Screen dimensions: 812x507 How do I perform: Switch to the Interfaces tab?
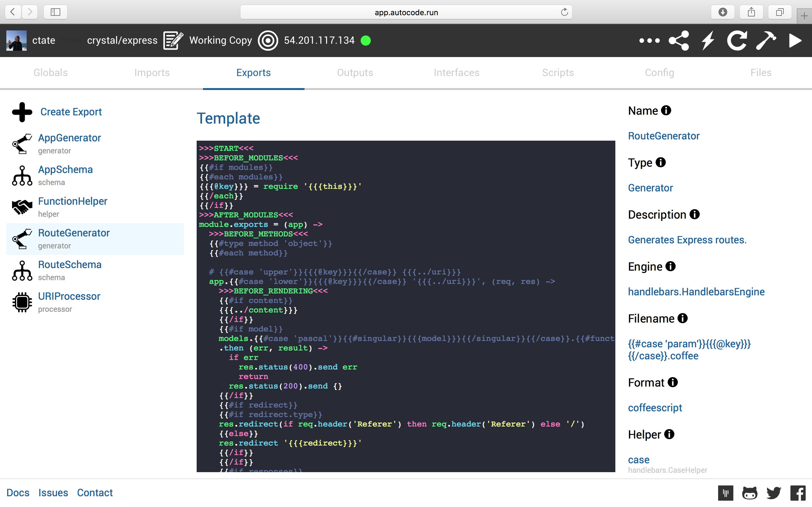tap(456, 73)
